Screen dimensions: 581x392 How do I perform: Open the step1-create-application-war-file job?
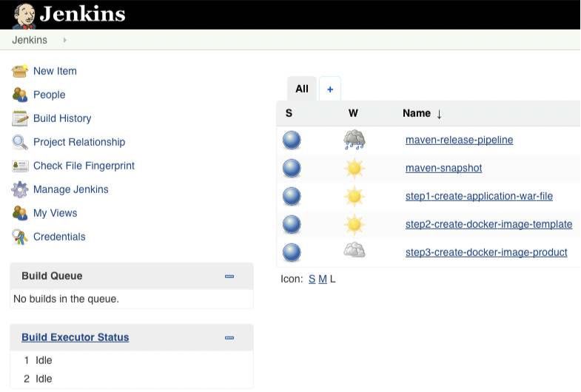479,196
